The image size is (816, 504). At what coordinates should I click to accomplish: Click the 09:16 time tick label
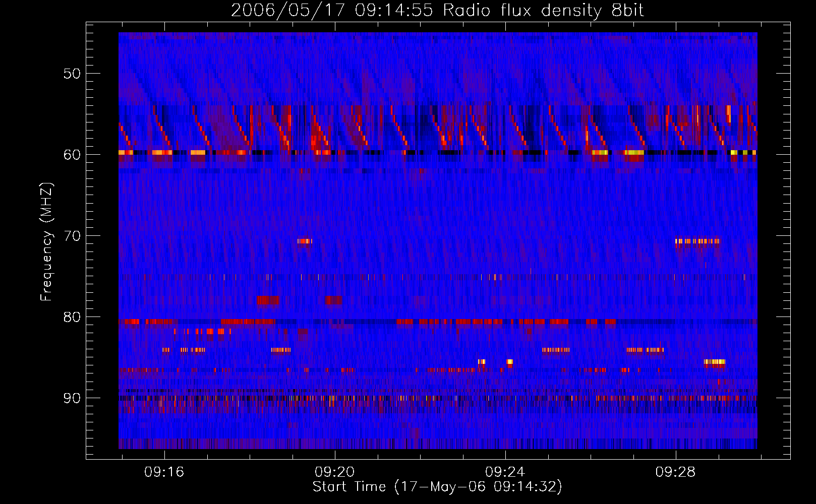point(164,472)
